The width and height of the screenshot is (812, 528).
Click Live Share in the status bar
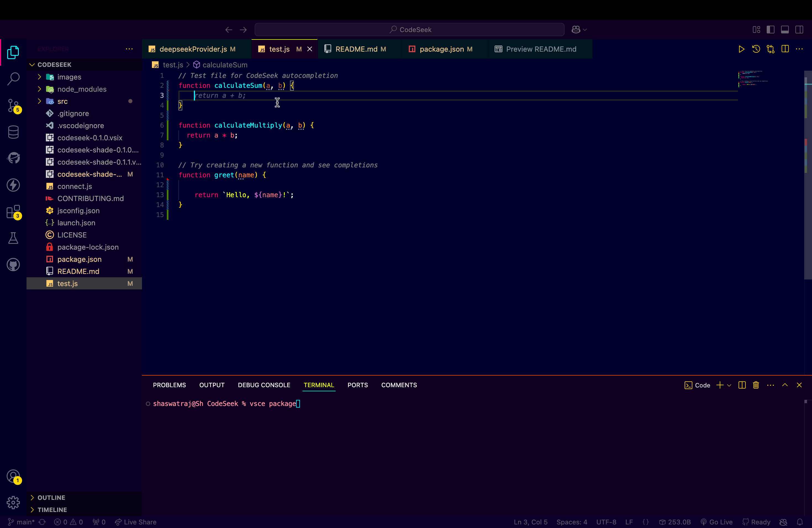click(136, 522)
